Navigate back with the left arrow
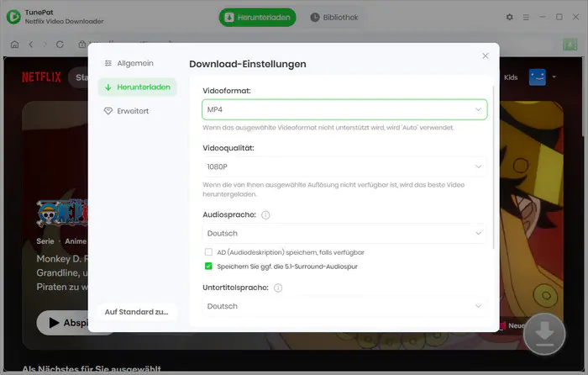The height and width of the screenshot is (375, 588). (x=31, y=45)
